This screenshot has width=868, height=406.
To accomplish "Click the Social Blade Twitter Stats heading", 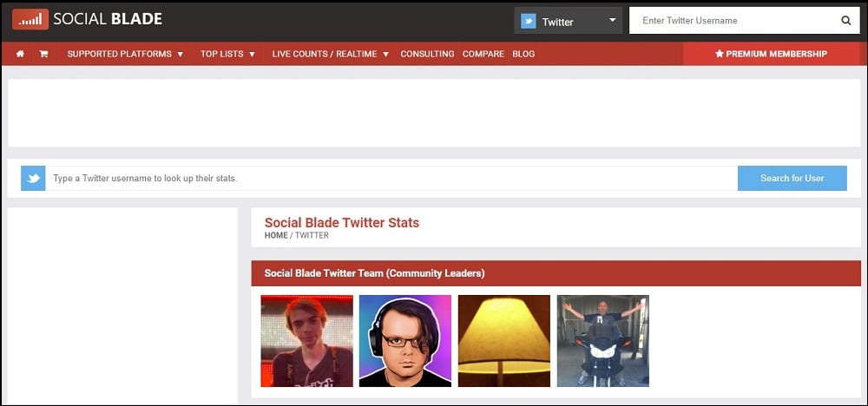I will click(x=341, y=222).
